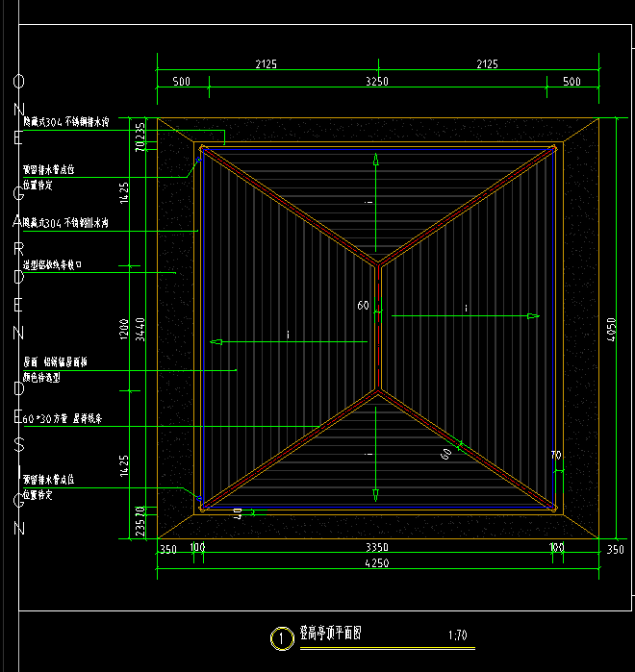Select the rotated 60 dimension on diagonal ridge
The width and height of the screenshot is (635, 672).
click(x=445, y=454)
